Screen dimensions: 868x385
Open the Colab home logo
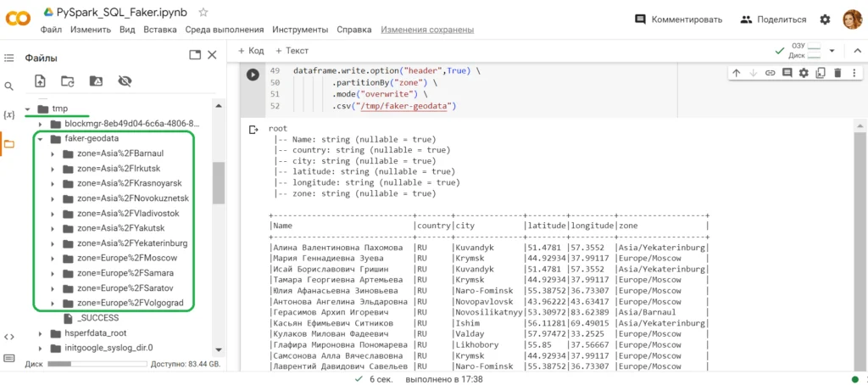tap(19, 19)
